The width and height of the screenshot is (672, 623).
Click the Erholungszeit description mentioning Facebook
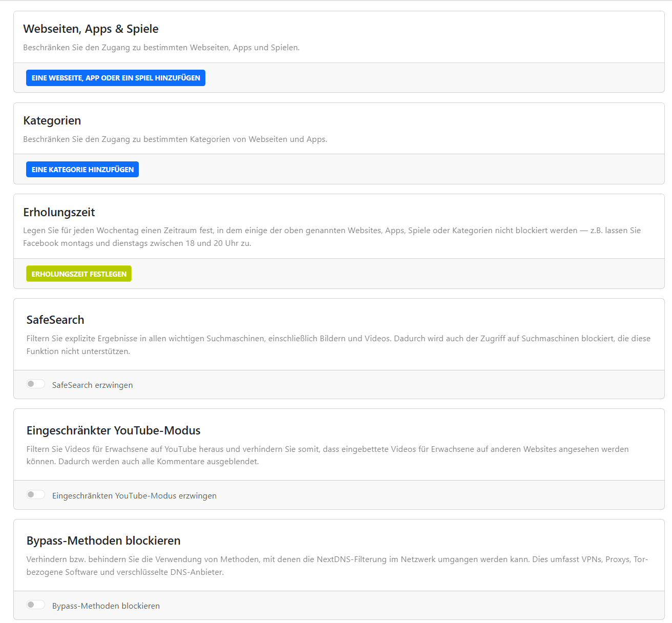(332, 237)
